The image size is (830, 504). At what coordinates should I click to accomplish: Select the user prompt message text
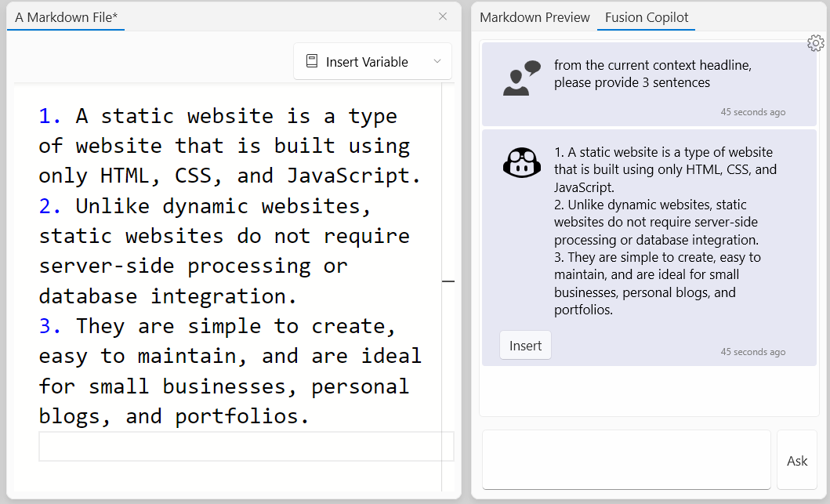(x=652, y=74)
